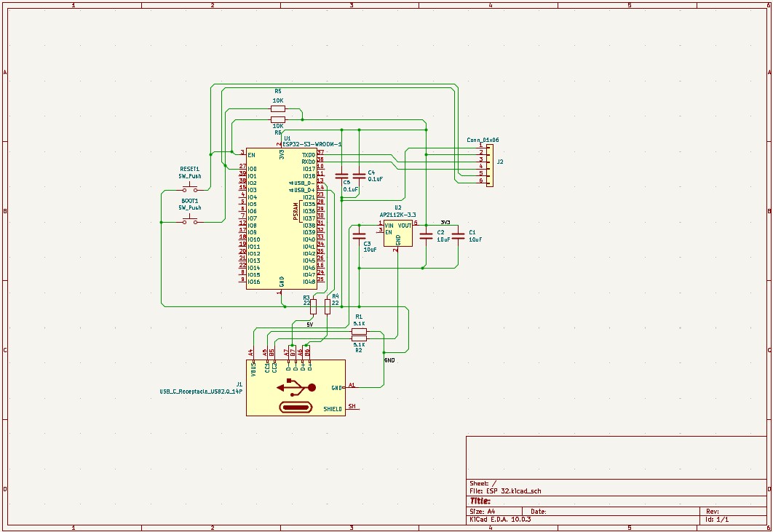Viewport: 773px width, 532px height.
Task: Select capacitor C1 symbol
Action: 458,236
